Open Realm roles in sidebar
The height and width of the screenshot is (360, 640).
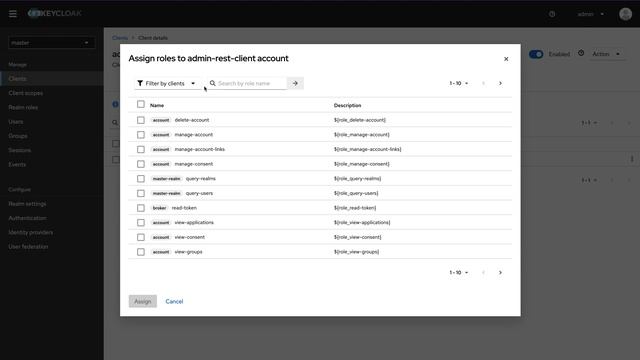pos(23,107)
